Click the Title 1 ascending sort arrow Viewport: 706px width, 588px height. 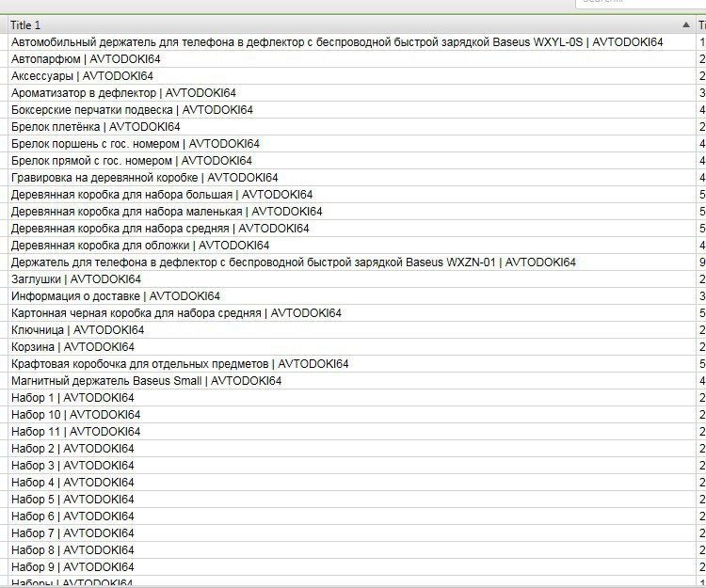(x=685, y=24)
